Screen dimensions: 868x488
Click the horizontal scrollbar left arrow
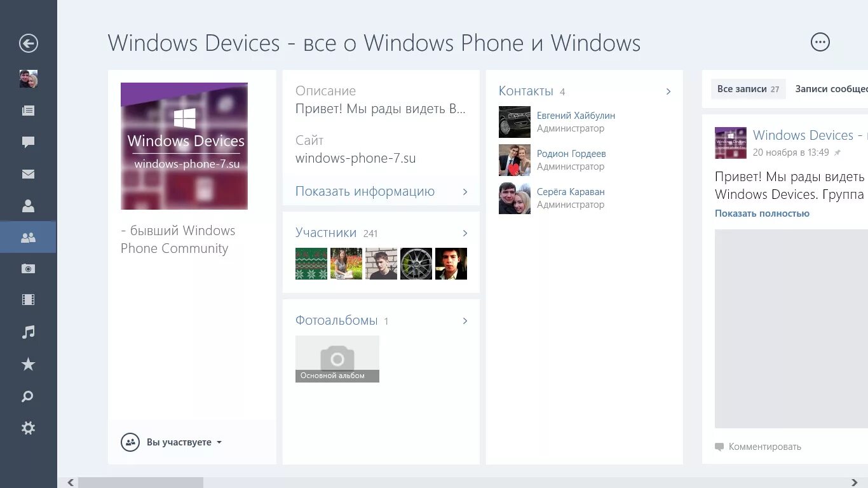click(x=71, y=483)
